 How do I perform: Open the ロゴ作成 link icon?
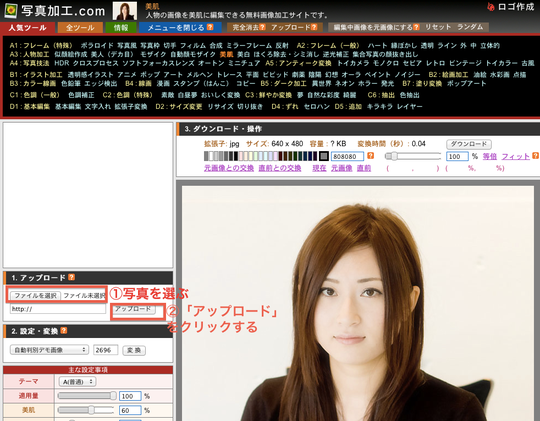click(491, 7)
